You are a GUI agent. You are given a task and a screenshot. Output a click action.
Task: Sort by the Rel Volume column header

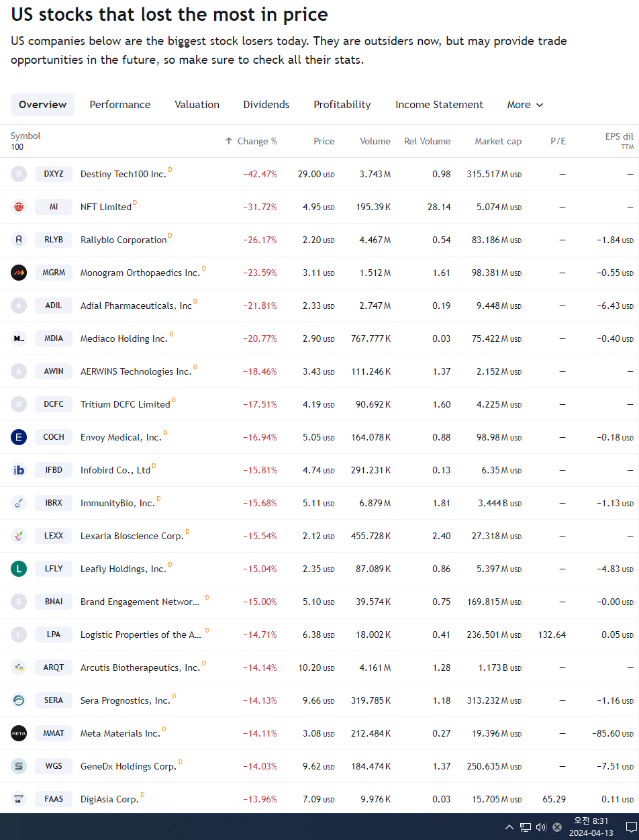[428, 141]
